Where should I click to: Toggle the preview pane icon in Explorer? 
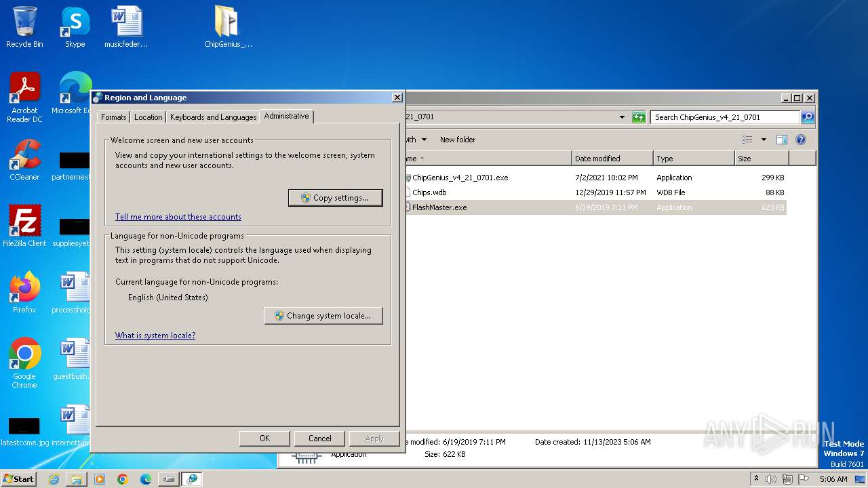pos(781,140)
